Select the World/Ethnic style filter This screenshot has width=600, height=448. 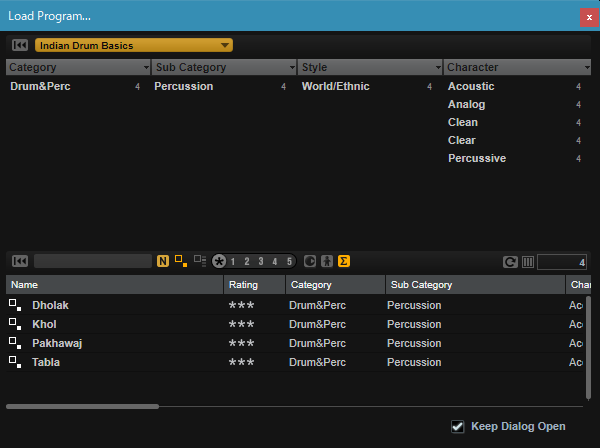[367, 86]
